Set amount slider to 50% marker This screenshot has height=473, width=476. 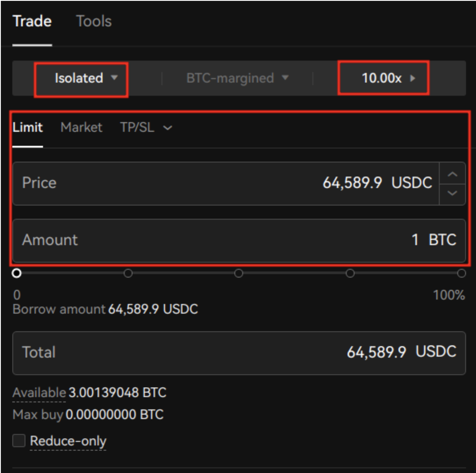pyautogui.click(x=239, y=273)
